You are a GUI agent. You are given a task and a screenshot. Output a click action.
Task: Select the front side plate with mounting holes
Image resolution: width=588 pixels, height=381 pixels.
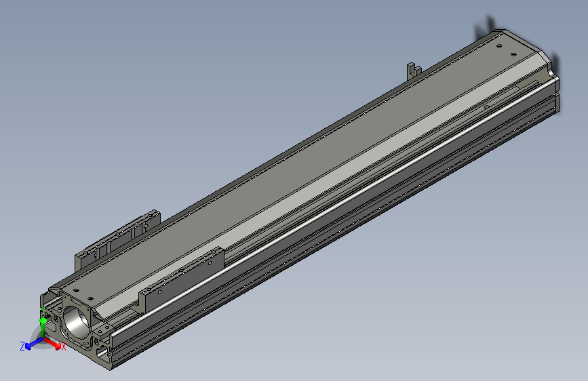tap(182, 279)
